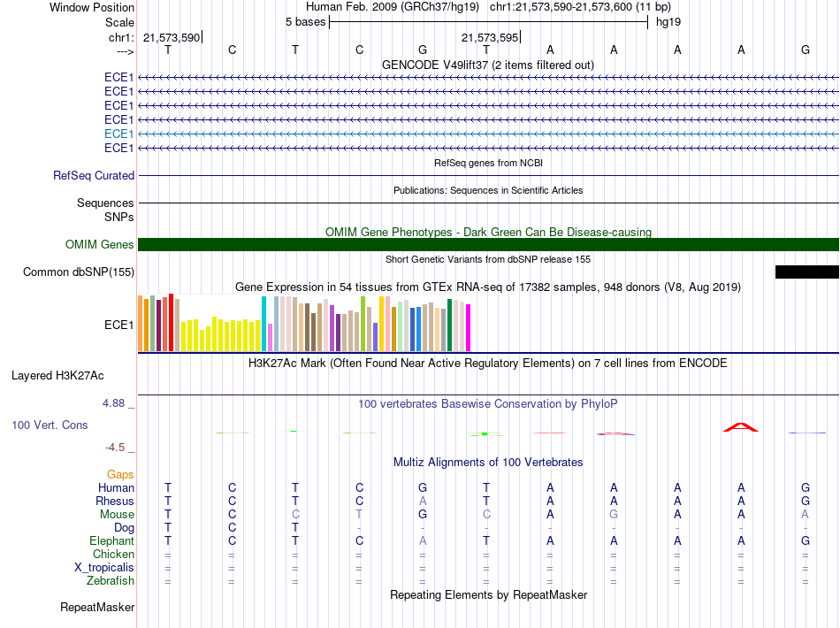Click the black Common dbSNP variant block

(806, 272)
